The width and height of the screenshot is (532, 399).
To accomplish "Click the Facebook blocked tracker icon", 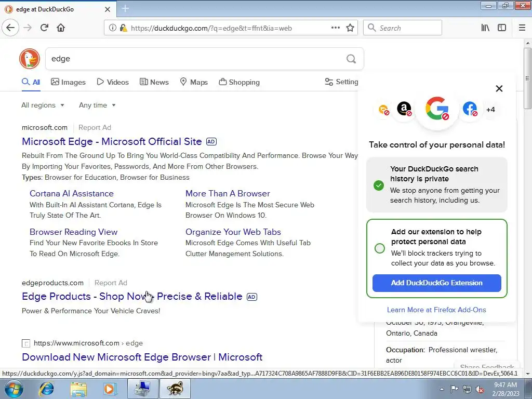I will click(x=470, y=109).
